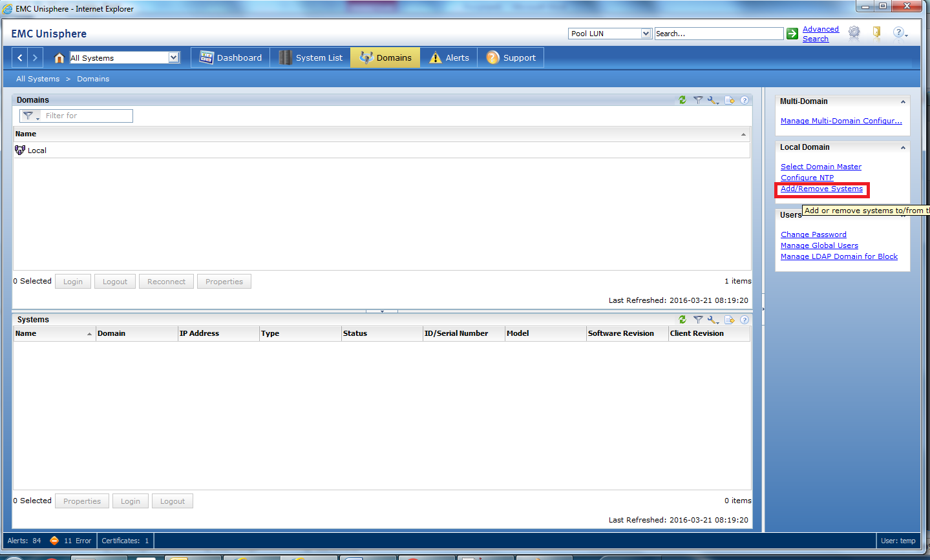
Task: Open the System List tab
Action: pos(310,57)
